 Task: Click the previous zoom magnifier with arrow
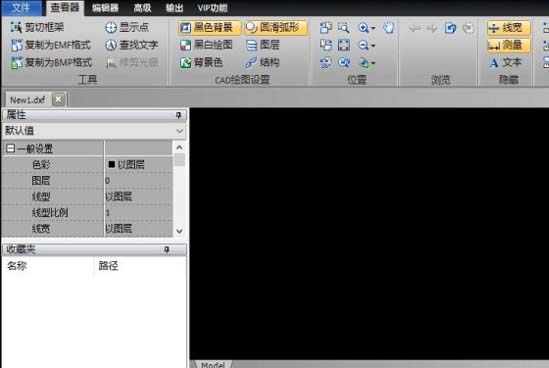coord(343,62)
